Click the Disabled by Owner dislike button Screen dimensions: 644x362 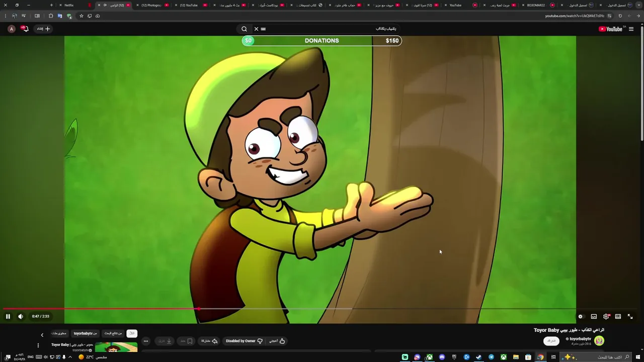[244, 341]
